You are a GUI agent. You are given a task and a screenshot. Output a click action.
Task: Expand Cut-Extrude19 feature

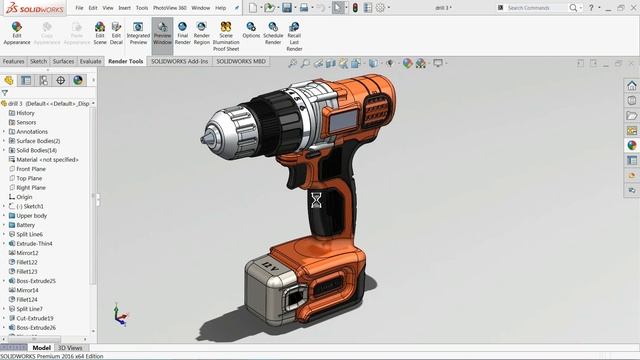4,318
